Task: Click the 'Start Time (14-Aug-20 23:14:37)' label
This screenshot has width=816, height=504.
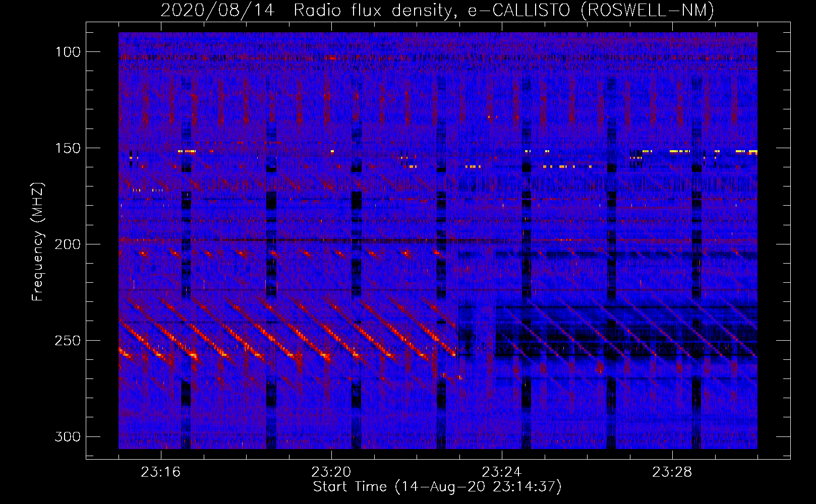Action: click(437, 487)
